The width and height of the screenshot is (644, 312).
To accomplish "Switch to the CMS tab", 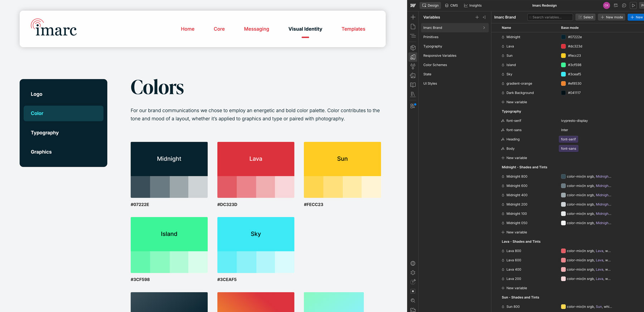I will tap(452, 5).
